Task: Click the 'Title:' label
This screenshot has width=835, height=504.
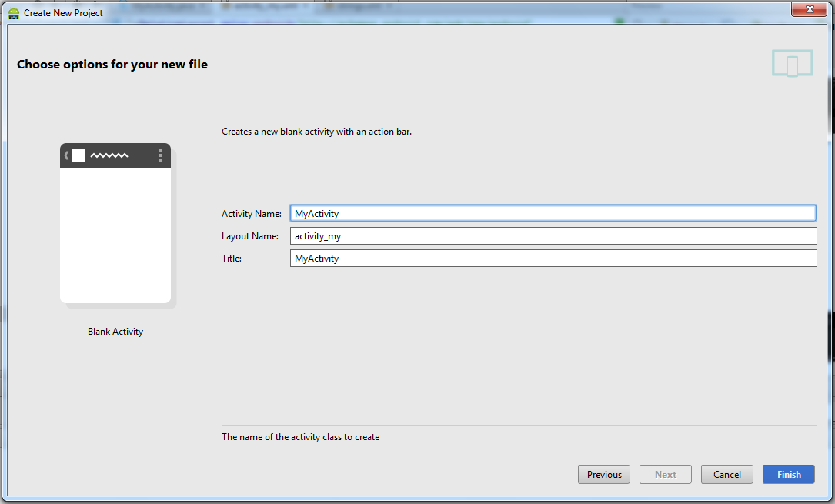Action: [x=232, y=259]
